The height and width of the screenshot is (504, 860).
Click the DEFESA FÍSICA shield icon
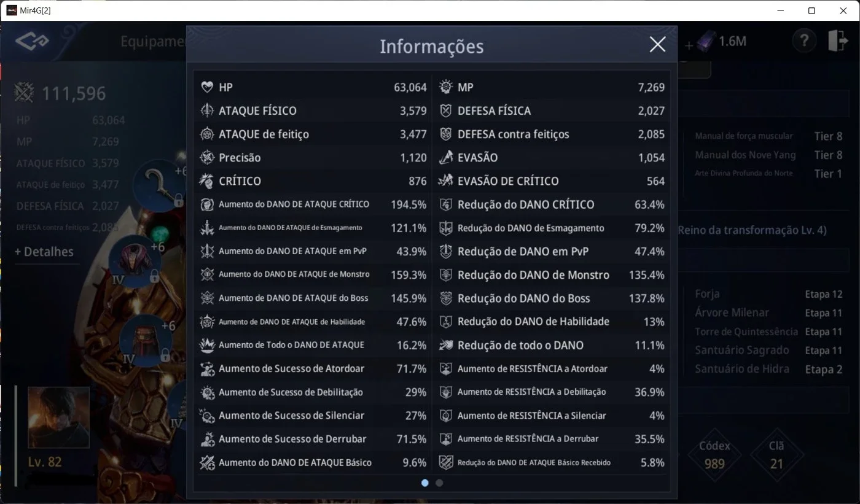click(446, 110)
